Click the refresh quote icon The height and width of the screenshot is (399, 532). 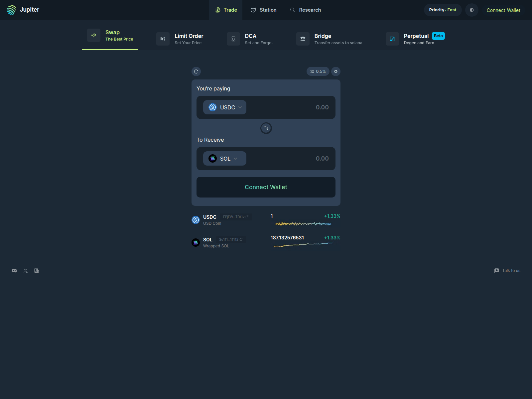click(x=196, y=71)
